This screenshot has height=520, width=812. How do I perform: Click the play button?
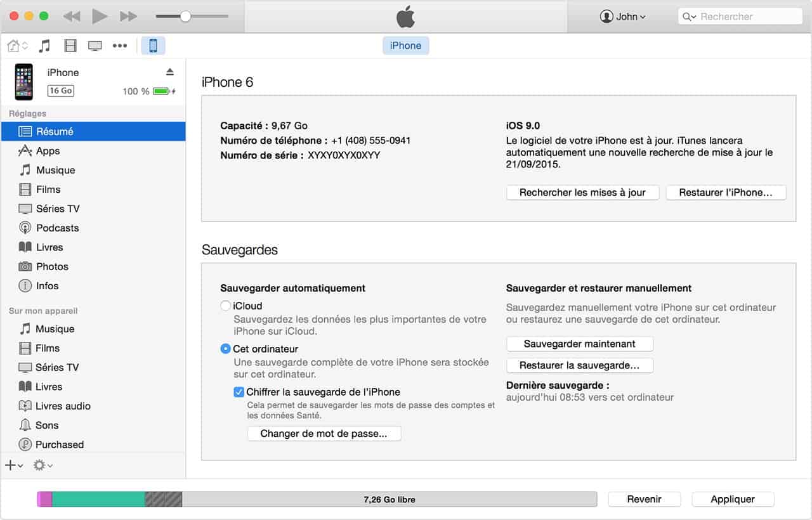click(100, 16)
